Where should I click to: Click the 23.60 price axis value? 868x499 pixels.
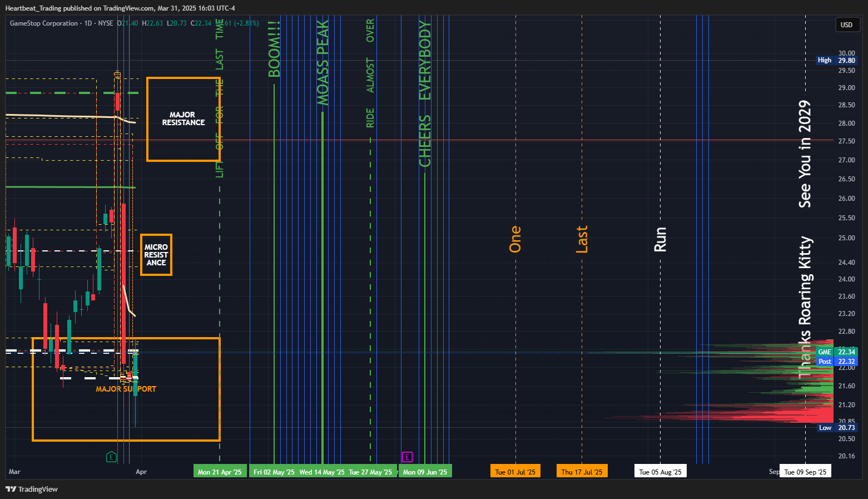coord(847,297)
